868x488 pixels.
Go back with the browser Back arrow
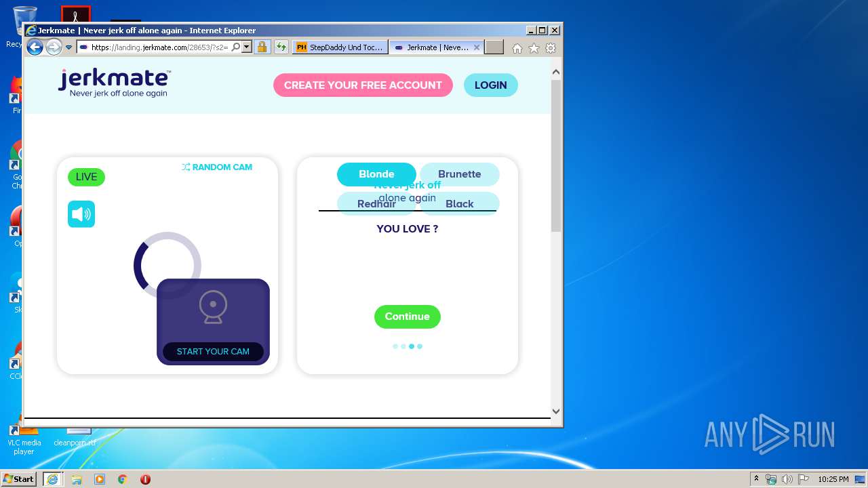click(35, 47)
